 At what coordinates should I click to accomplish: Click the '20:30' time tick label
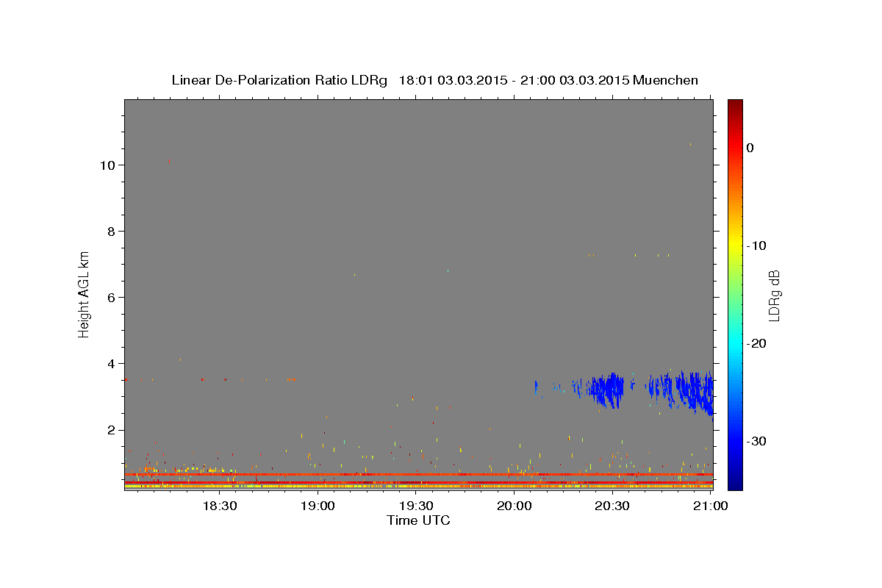612,506
